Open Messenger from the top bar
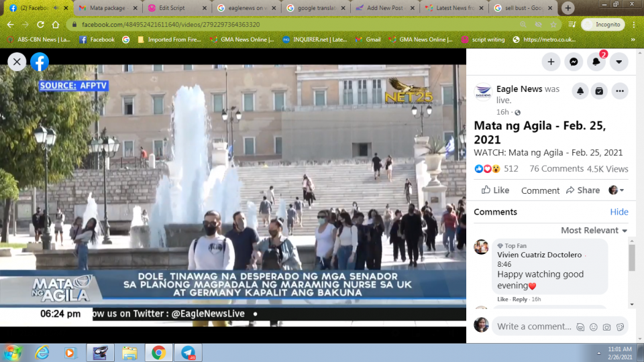644x362 pixels. [x=574, y=62]
